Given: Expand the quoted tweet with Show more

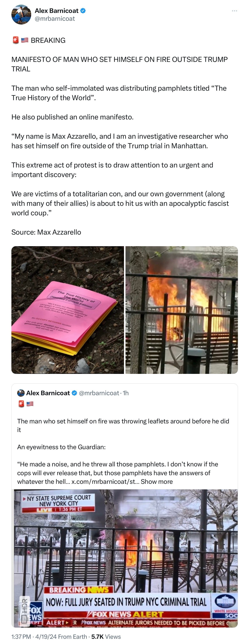Looking at the screenshot, I should 157,482.
